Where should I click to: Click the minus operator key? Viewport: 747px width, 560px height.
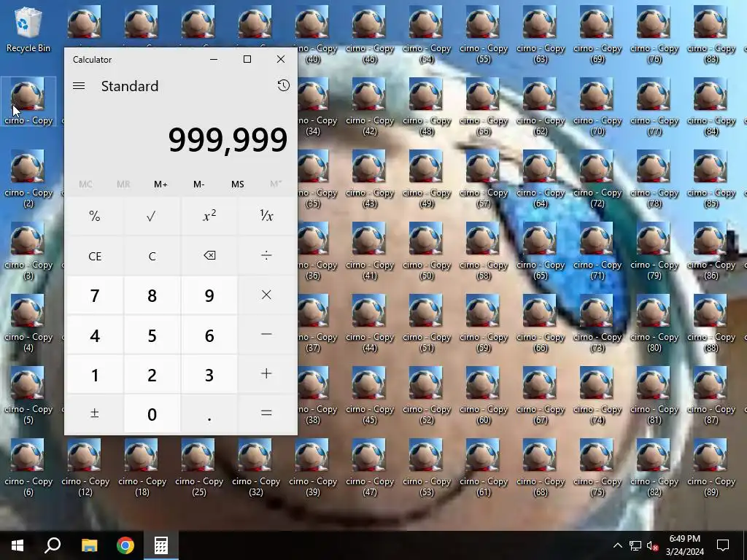266,335
